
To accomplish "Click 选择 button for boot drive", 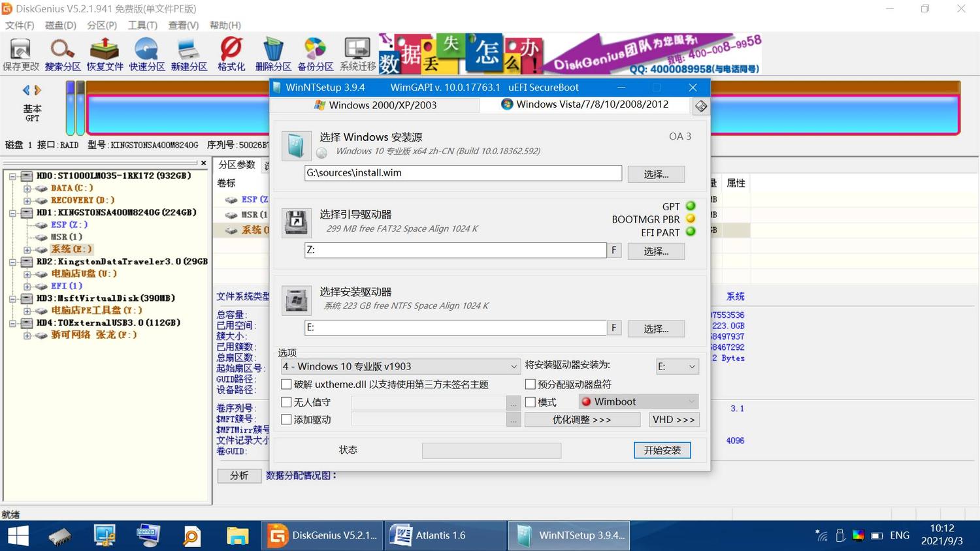I will (x=656, y=251).
